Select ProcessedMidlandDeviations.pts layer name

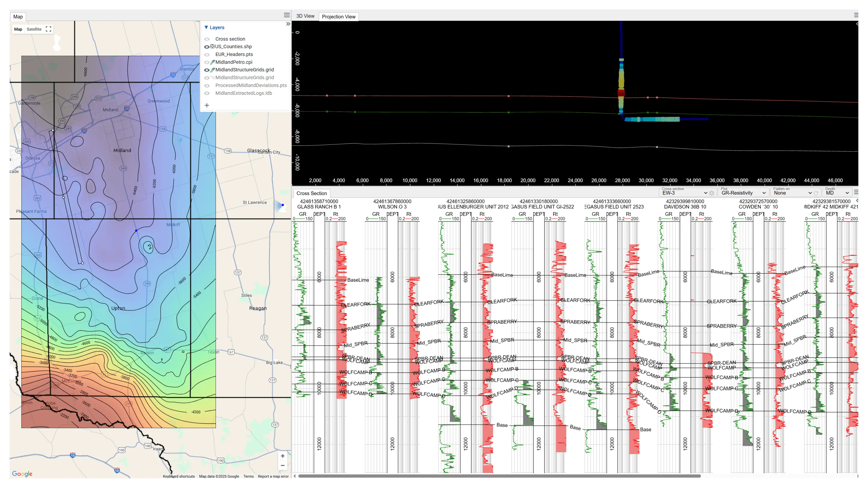point(251,85)
